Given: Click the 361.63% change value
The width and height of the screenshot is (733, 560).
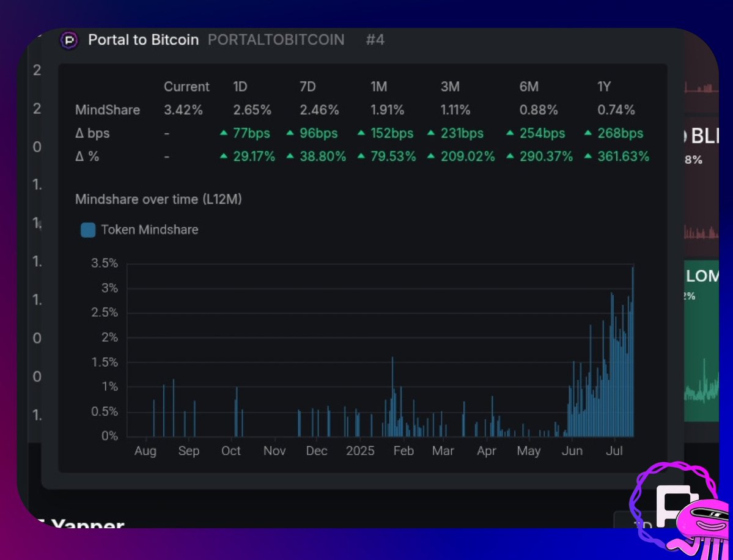Looking at the screenshot, I should coord(623,156).
